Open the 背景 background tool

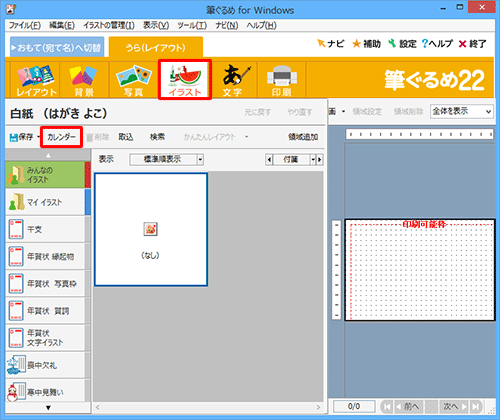[x=84, y=80]
